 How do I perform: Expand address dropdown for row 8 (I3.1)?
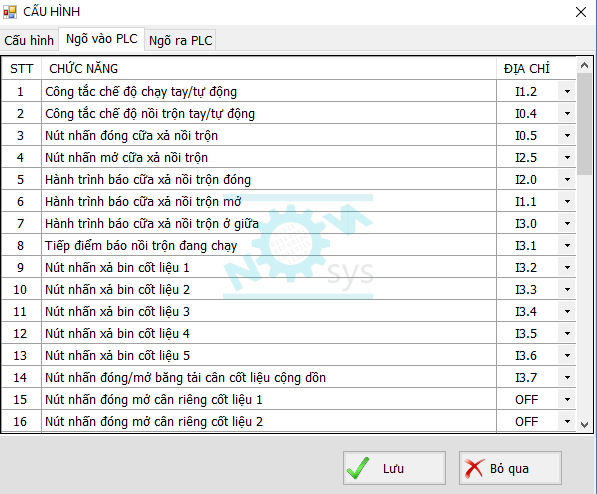[567, 246]
